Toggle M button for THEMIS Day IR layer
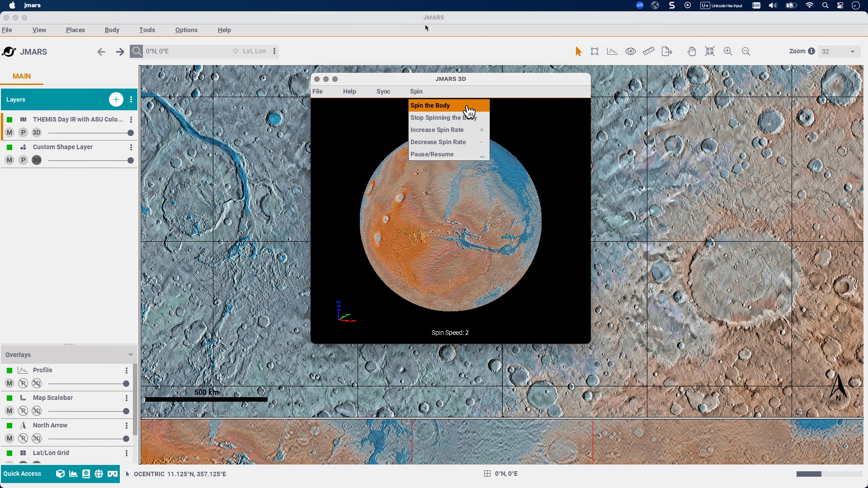 9,132
